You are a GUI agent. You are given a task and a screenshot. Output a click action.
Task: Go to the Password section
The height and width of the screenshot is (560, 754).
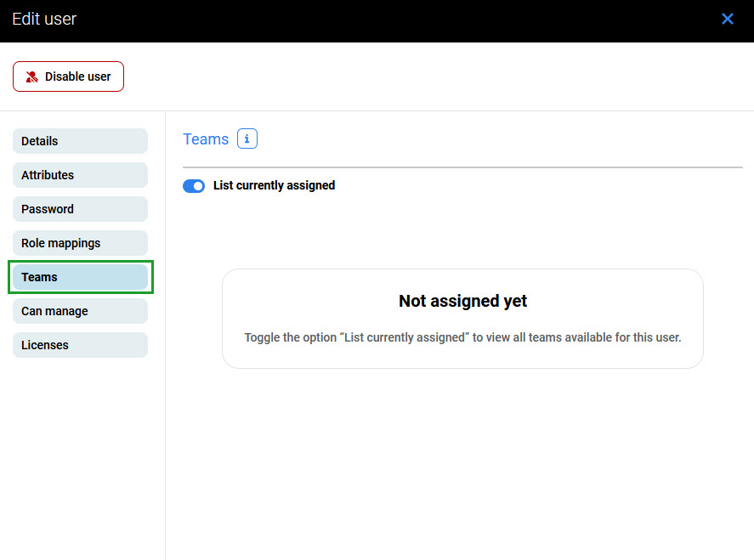(80, 209)
